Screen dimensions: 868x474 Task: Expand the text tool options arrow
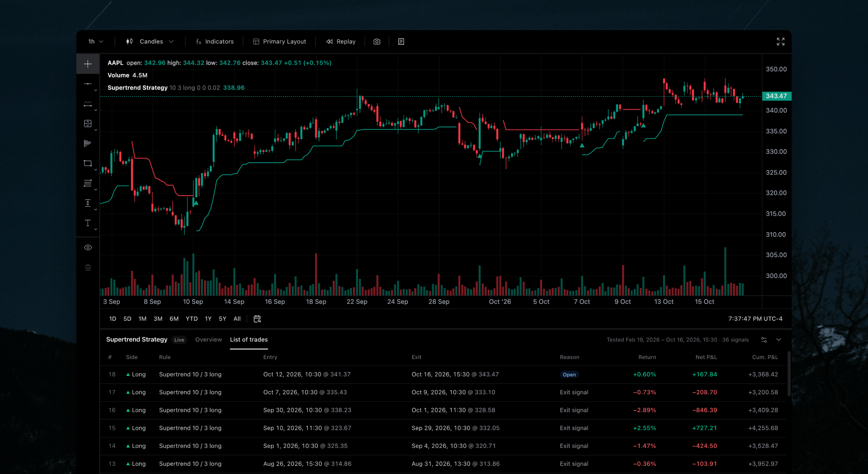click(96, 229)
